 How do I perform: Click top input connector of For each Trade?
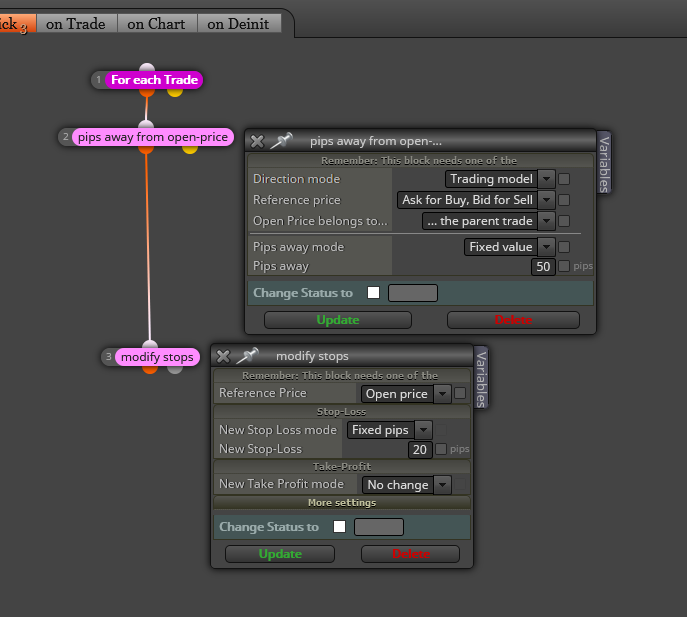[147, 67]
